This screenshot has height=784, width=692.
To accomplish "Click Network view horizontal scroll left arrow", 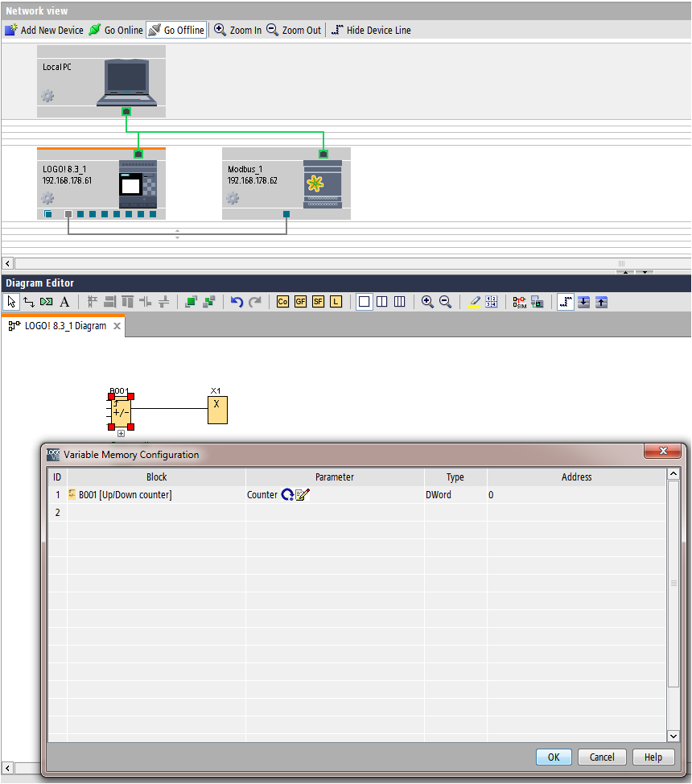I will click(x=7, y=263).
